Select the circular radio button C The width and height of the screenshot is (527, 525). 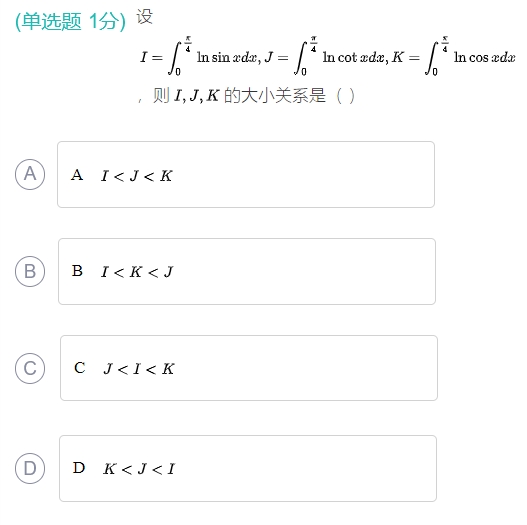point(30,368)
